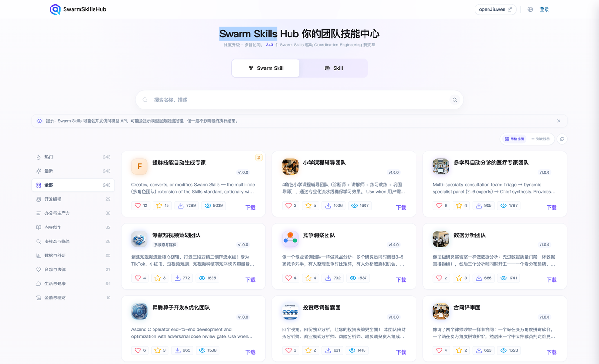Open the 小学课程辅导团队 thumbnail
The width and height of the screenshot is (599, 364).
point(290,166)
